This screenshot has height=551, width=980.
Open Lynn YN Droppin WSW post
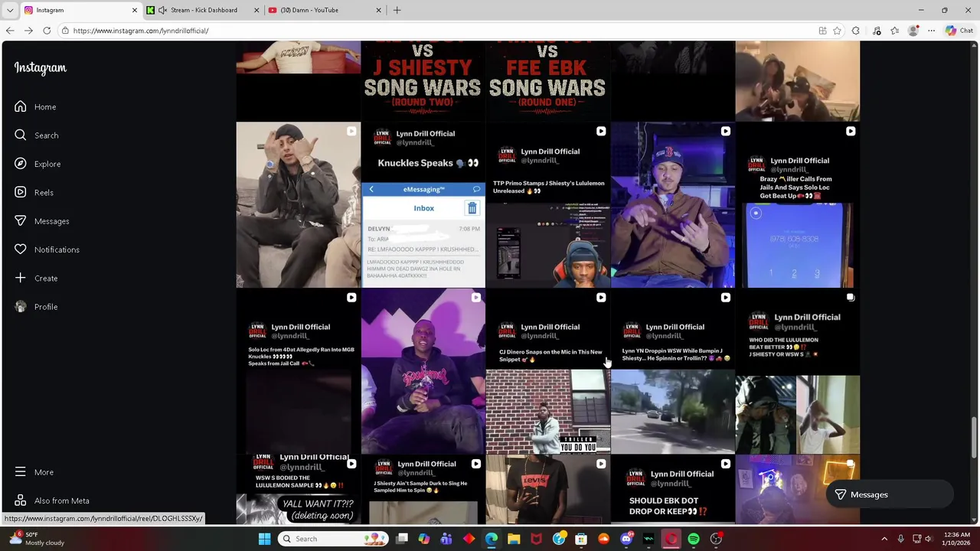(672, 371)
